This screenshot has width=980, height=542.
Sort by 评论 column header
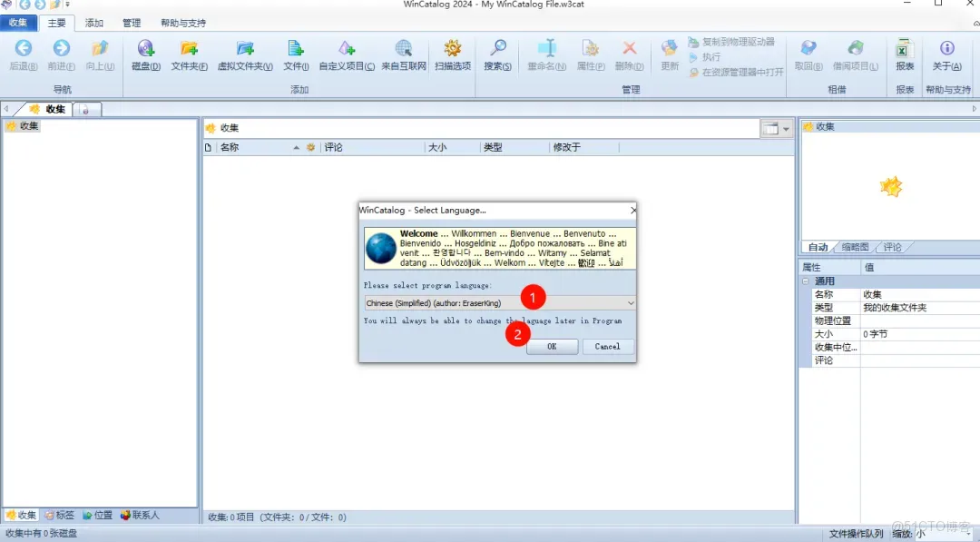[x=373, y=148]
